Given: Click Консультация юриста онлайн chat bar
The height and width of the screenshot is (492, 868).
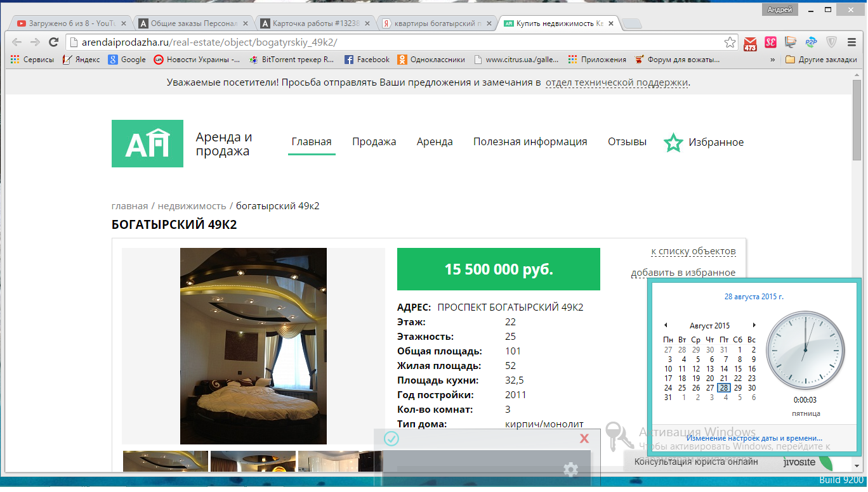Looking at the screenshot, I should pos(696,462).
